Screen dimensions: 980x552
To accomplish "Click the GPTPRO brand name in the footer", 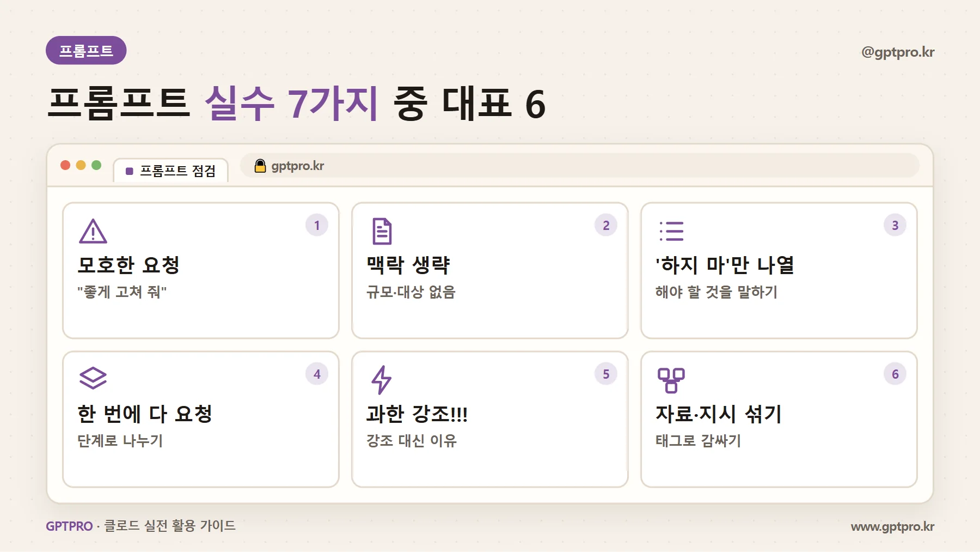I will pyautogui.click(x=69, y=526).
